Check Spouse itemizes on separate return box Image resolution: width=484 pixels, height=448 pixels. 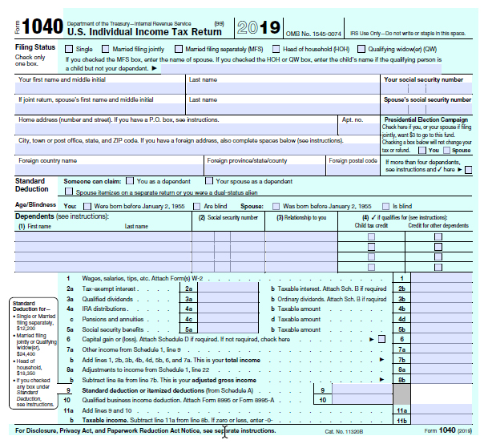[x=69, y=192]
